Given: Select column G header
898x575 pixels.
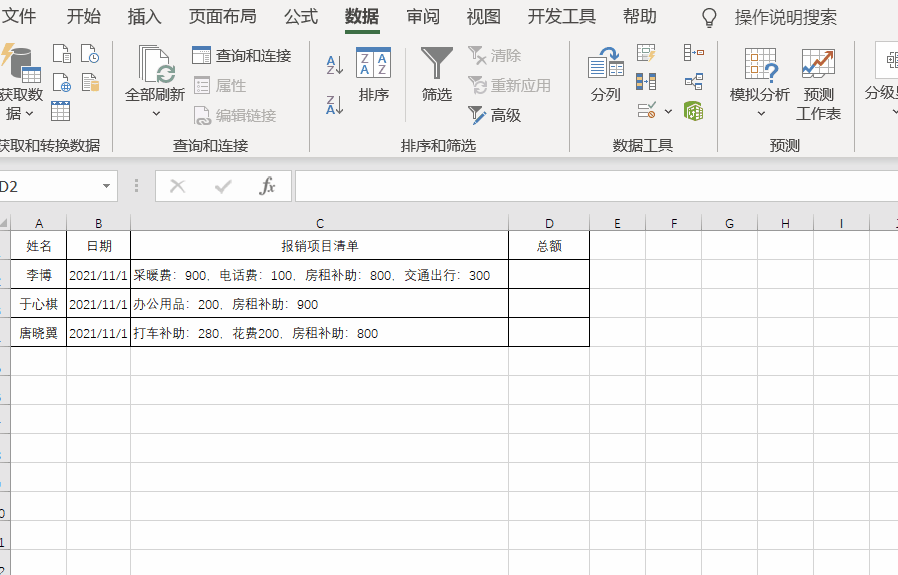Looking at the screenshot, I should click(x=730, y=223).
